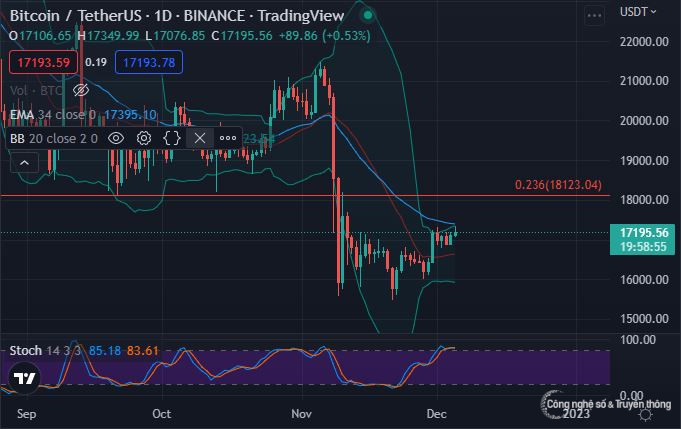Toggle visibility of the BB indicator
This screenshot has height=429, width=681.
point(116,138)
